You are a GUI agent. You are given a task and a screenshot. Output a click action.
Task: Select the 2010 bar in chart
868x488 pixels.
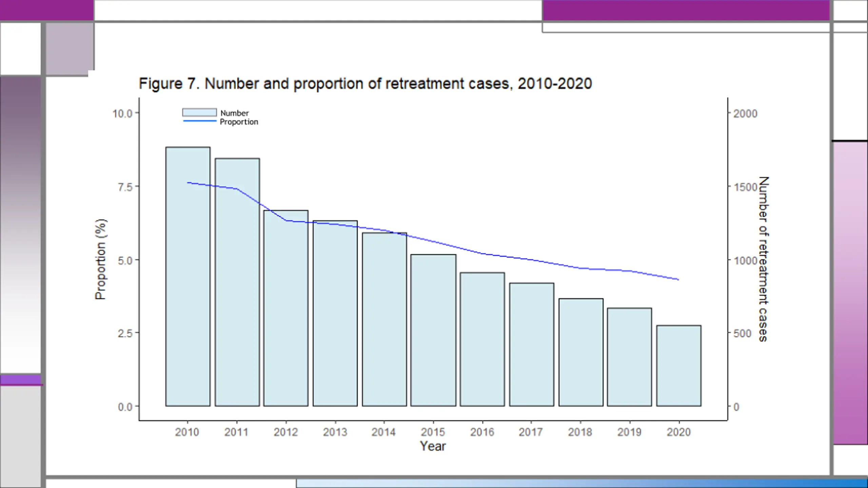pyautogui.click(x=188, y=277)
